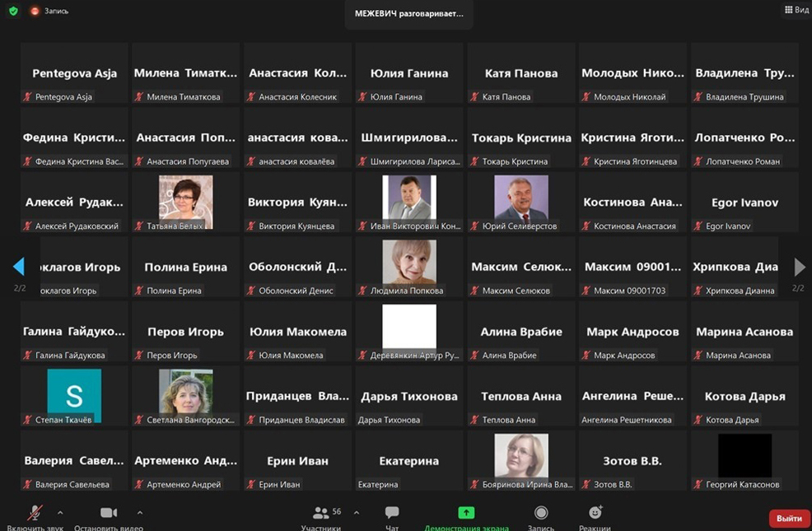Open the Участники participants panel
The image size is (812, 531).
pyautogui.click(x=321, y=515)
